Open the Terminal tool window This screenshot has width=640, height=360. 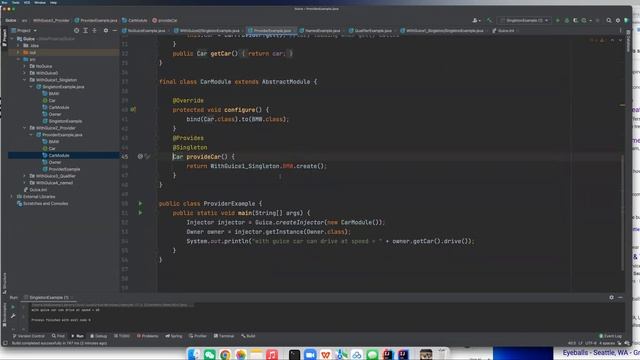[224, 336]
